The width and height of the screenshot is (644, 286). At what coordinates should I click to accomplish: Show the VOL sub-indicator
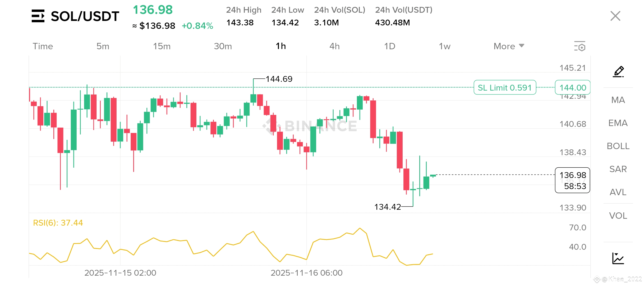(x=618, y=216)
